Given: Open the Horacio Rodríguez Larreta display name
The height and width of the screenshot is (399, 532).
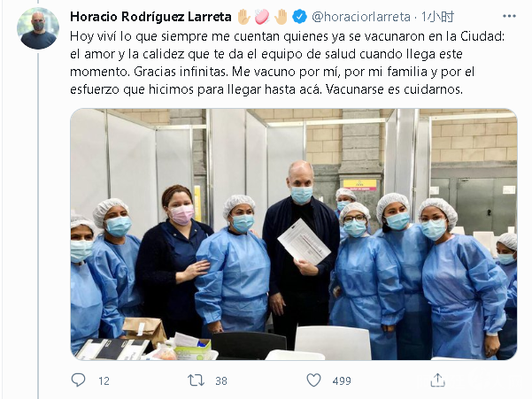Looking at the screenshot, I should (x=150, y=17).
